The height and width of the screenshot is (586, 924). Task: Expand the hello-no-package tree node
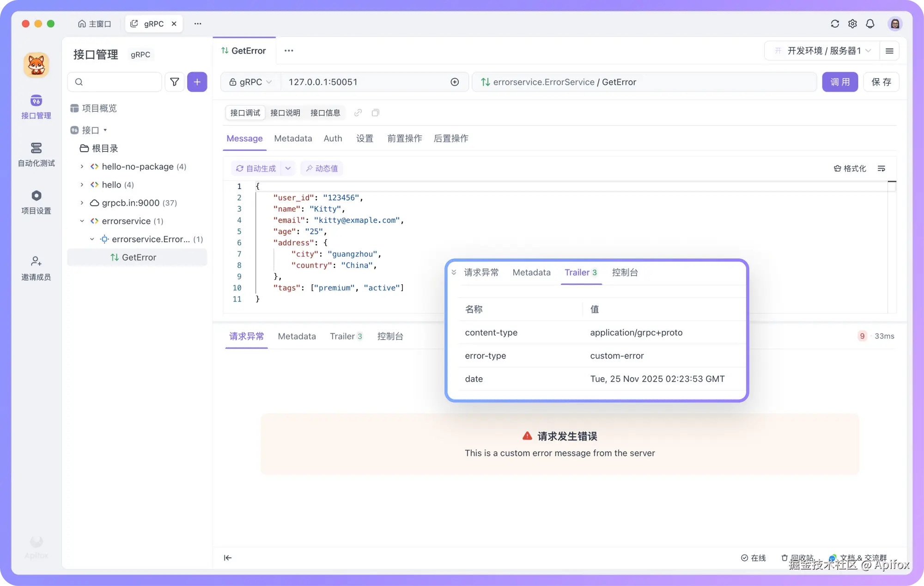point(82,167)
